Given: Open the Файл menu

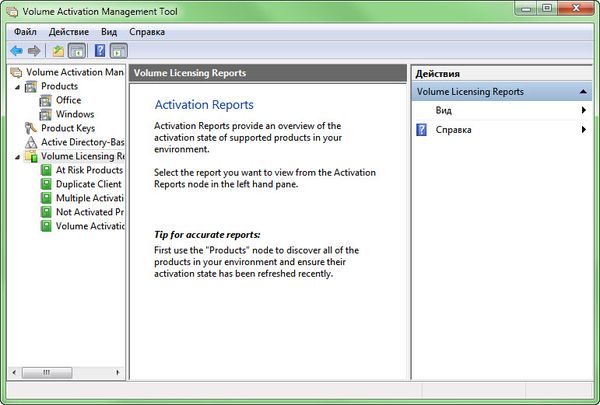Looking at the screenshot, I should click(25, 31).
